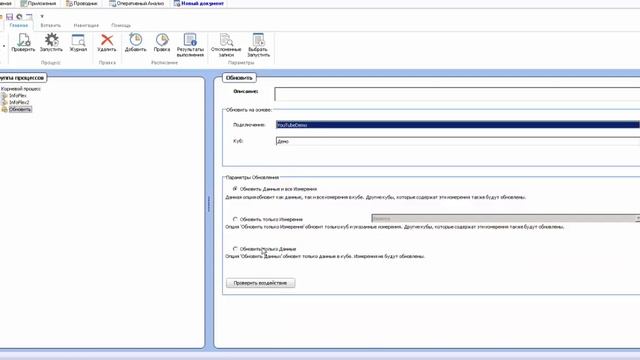
Task: Switch to the Главная ribbon tab
Action: coord(19,25)
